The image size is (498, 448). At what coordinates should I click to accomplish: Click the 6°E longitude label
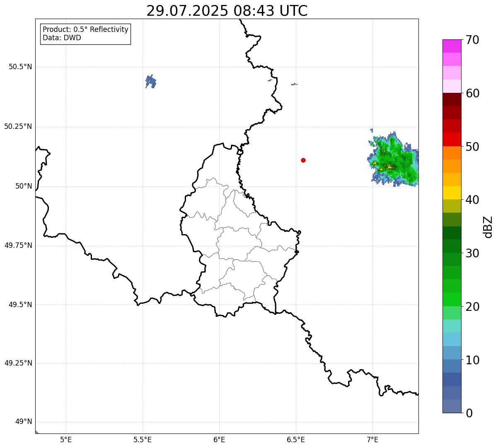[219, 440]
